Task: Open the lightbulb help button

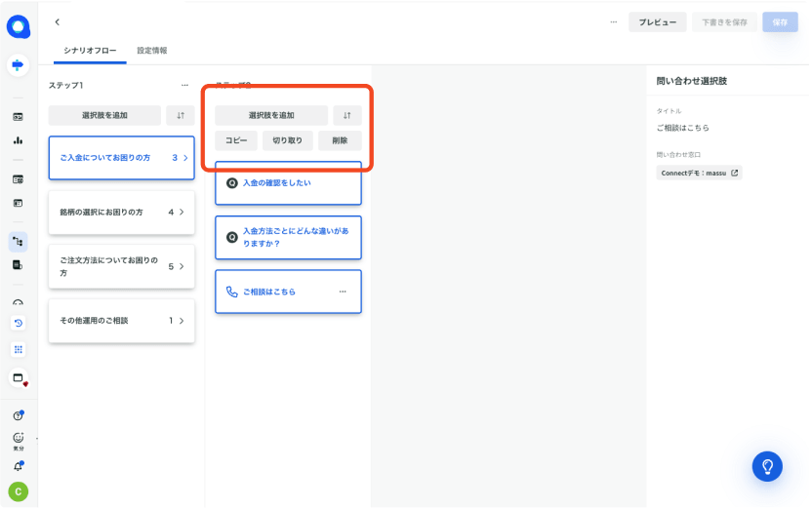Action: coord(767,466)
